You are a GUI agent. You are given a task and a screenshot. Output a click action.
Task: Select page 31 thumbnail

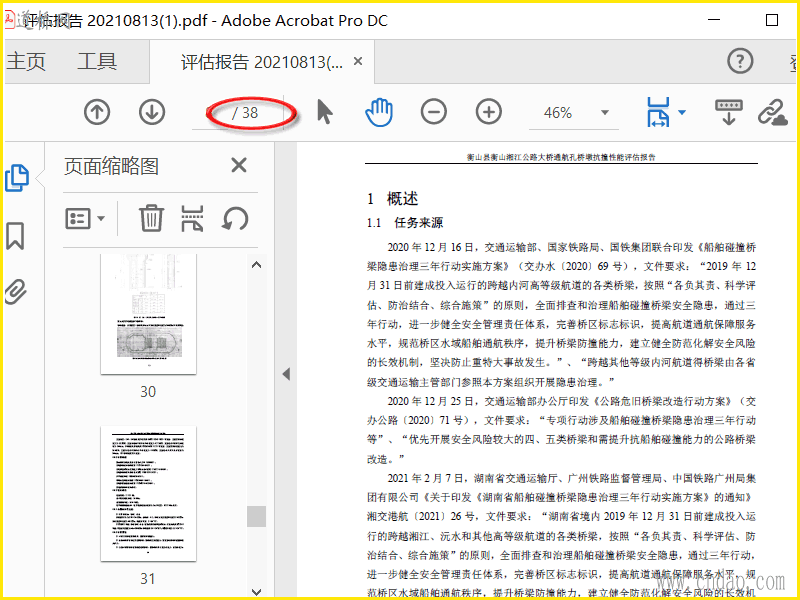tap(148, 494)
